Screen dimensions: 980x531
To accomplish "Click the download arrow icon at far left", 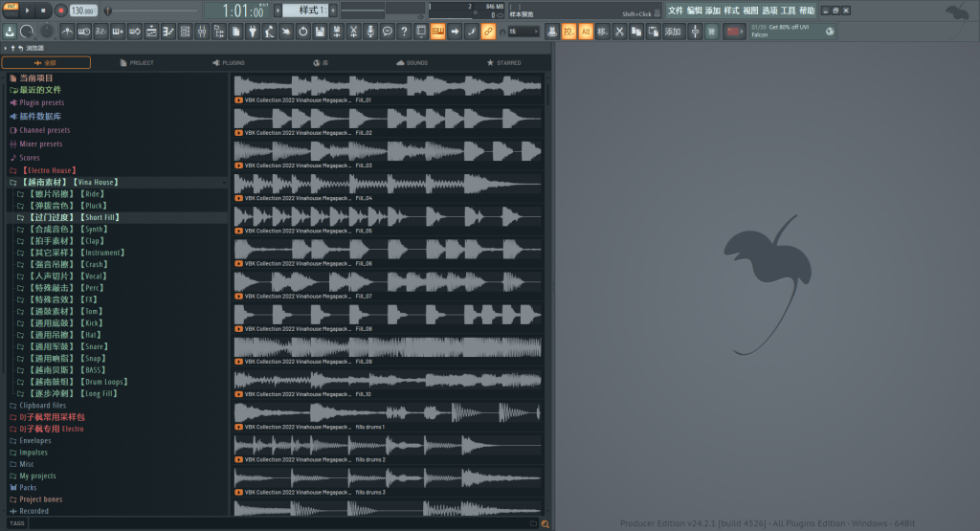I will point(10,32).
